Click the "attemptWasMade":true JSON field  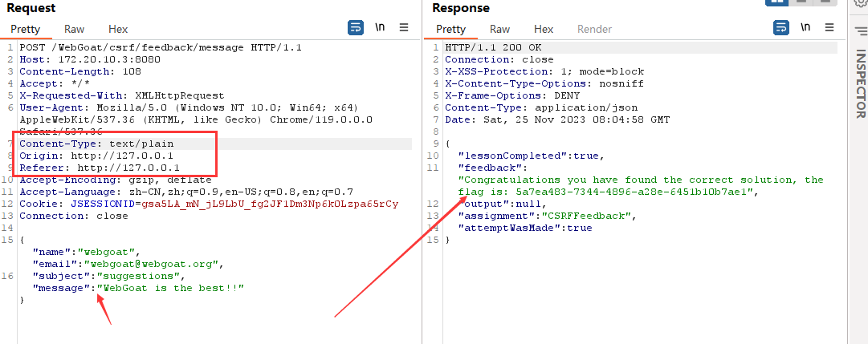click(x=525, y=228)
